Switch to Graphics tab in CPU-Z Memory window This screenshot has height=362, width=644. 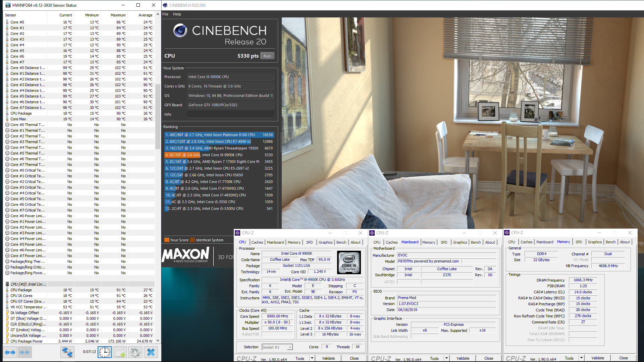595,242
